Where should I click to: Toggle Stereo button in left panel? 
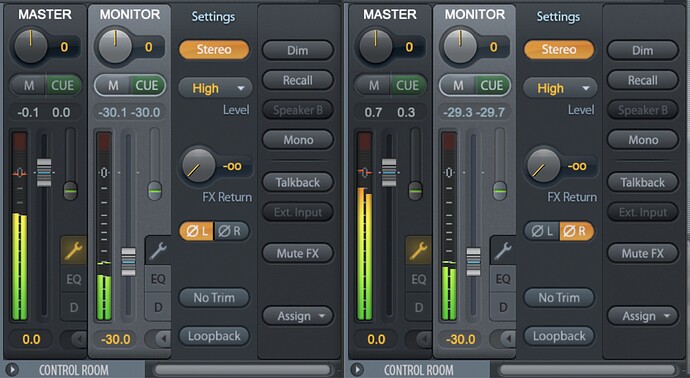(x=214, y=49)
